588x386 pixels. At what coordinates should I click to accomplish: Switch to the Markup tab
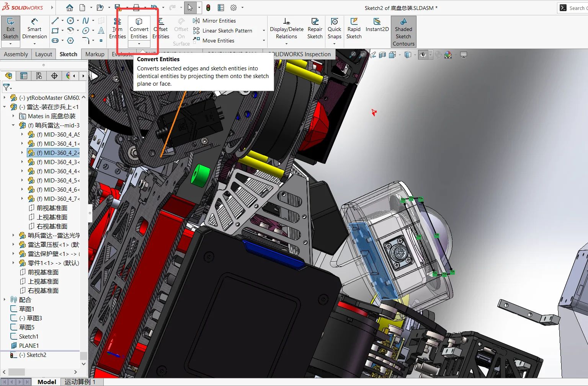[x=95, y=54]
